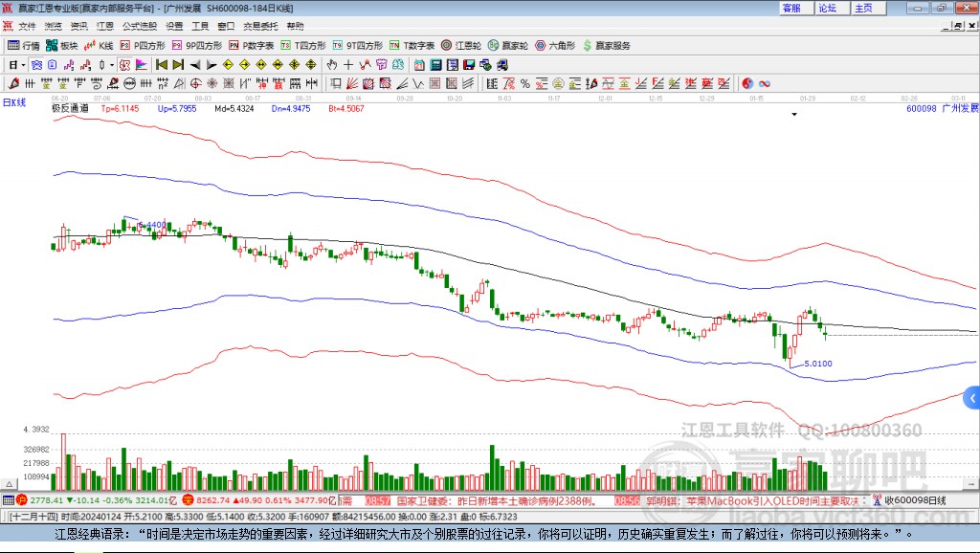980x553 pixels.
Task: Expand the blue side panel chevron
Action: [x=972, y=398]
